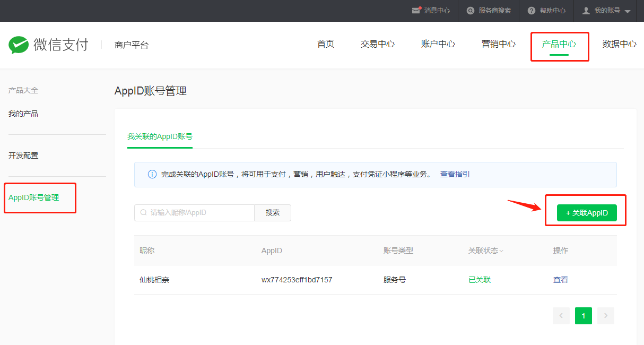
Task: Click the 已关联 status cell
Action: [480, 280]
